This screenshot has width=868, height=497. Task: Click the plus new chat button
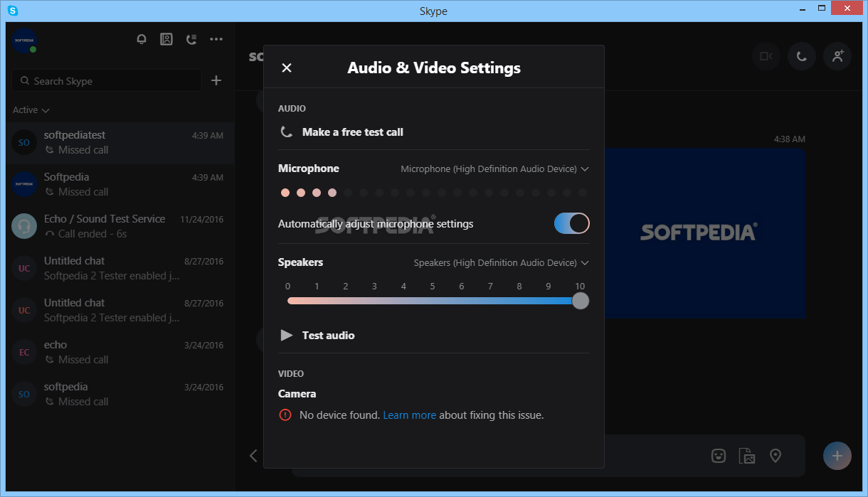coord(216,80)
